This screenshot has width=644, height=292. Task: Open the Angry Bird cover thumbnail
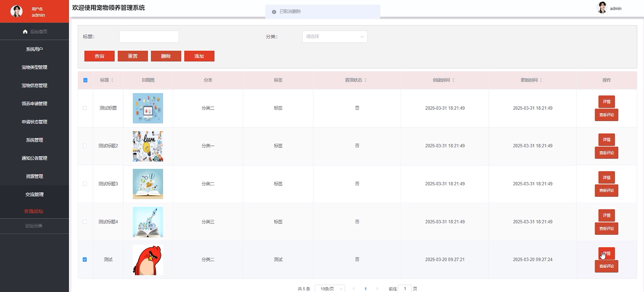[148, 260]
